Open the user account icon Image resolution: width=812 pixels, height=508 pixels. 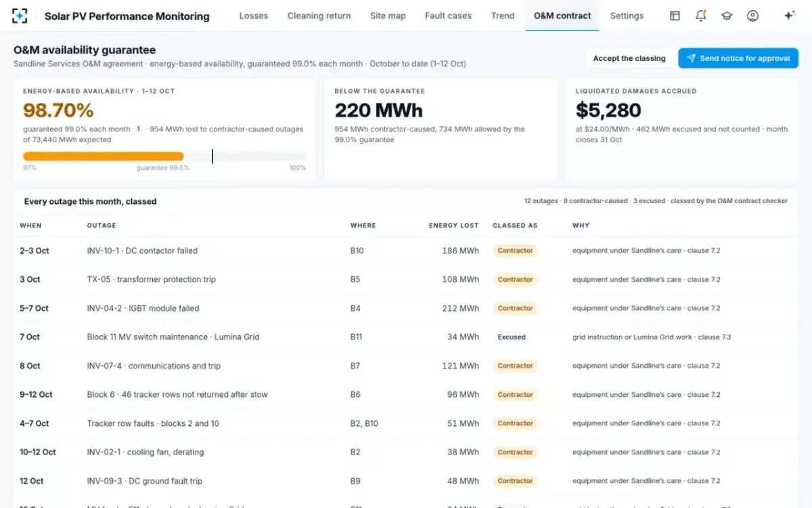752,16
